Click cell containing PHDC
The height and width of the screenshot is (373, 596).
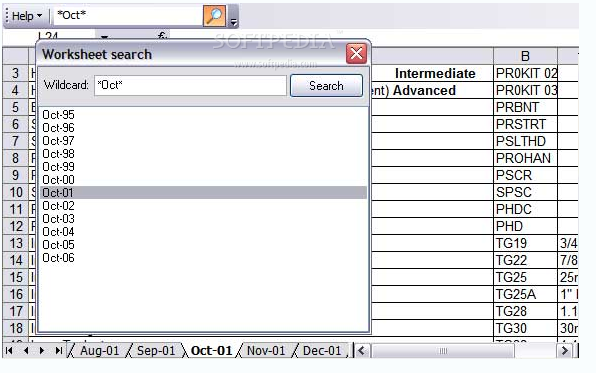(x=525, y=209)
